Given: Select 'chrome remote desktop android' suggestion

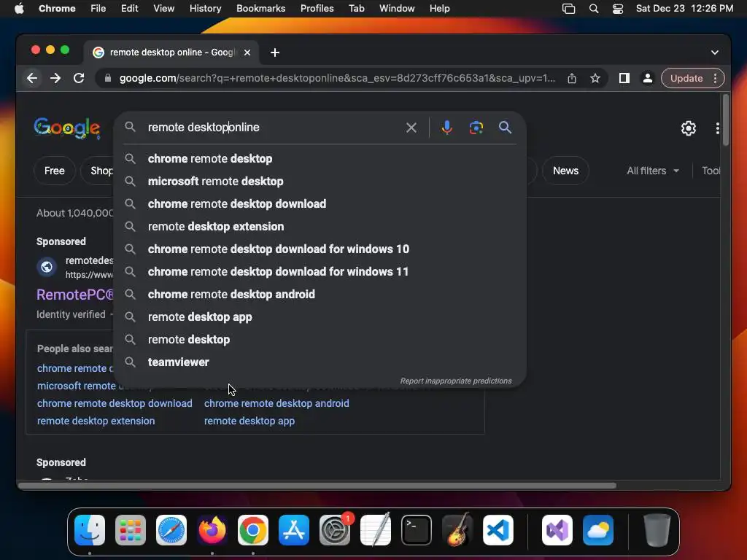Looking at the screenshot, I should tap(320, 295).
